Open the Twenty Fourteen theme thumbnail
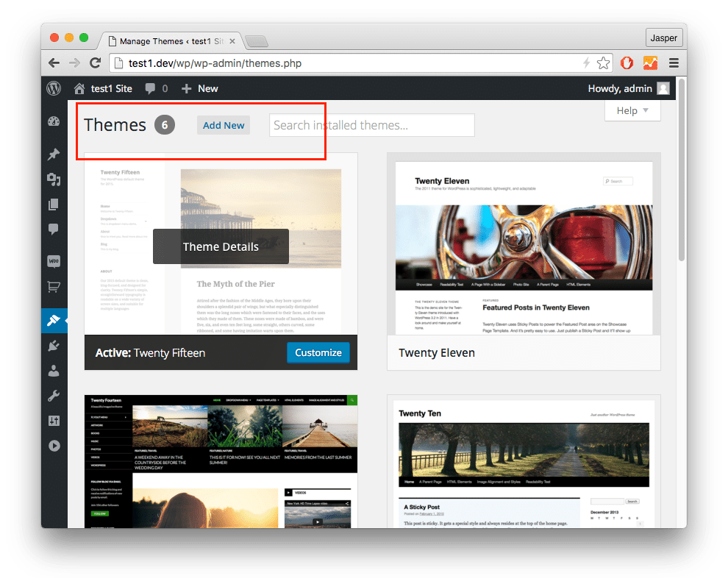 tap(221, 461)
